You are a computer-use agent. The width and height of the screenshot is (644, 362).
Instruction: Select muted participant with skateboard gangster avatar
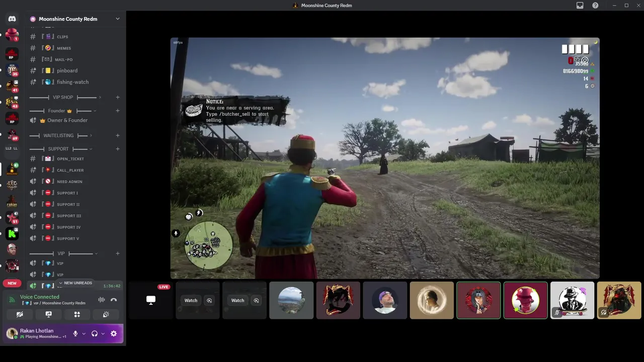572,301
